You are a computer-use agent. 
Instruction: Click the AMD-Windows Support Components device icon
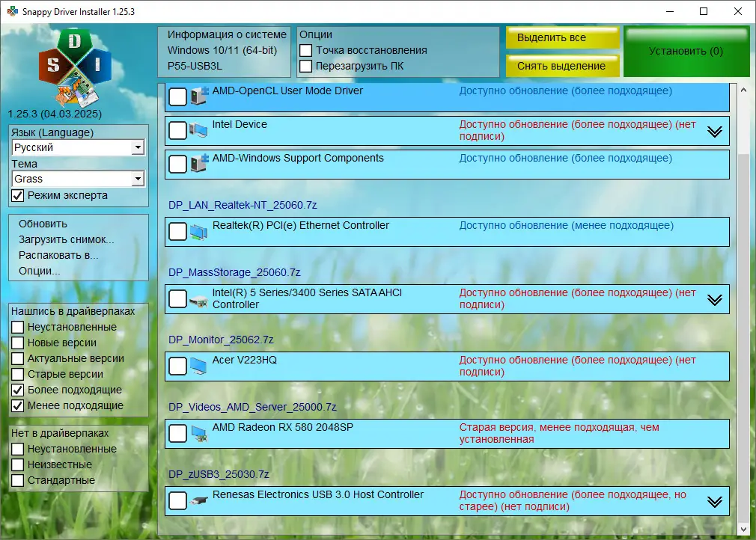[198, 164]
